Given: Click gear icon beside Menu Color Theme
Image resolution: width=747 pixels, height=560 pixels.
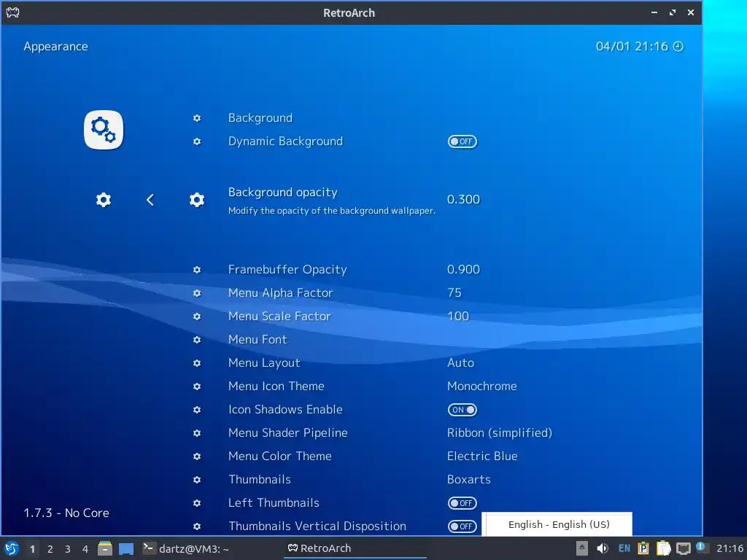Looking at the screenshot, I should pyautogui.click(x=197, y=456).
